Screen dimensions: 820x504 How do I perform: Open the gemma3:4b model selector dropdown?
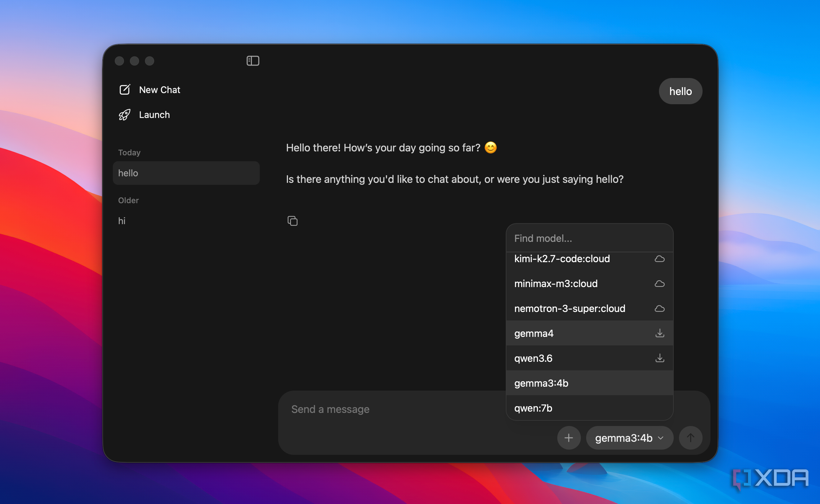tap(629, 438)
